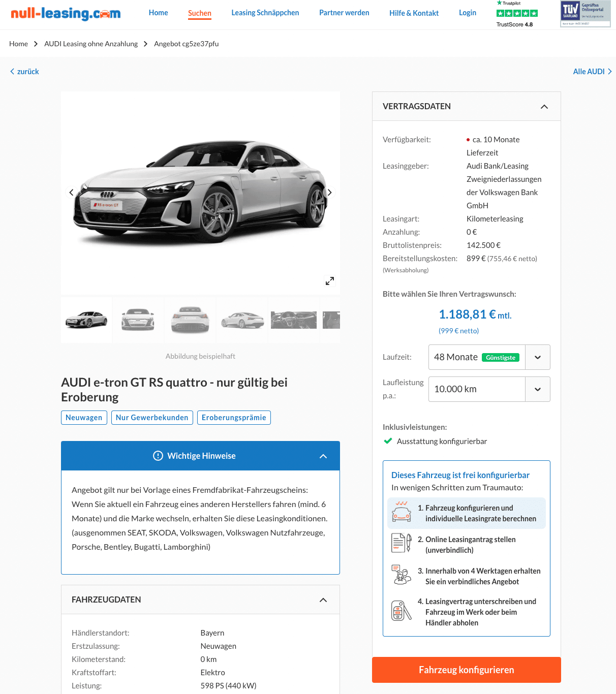
Task: Click the (999 € netto) price text
Action: point(459,331)
